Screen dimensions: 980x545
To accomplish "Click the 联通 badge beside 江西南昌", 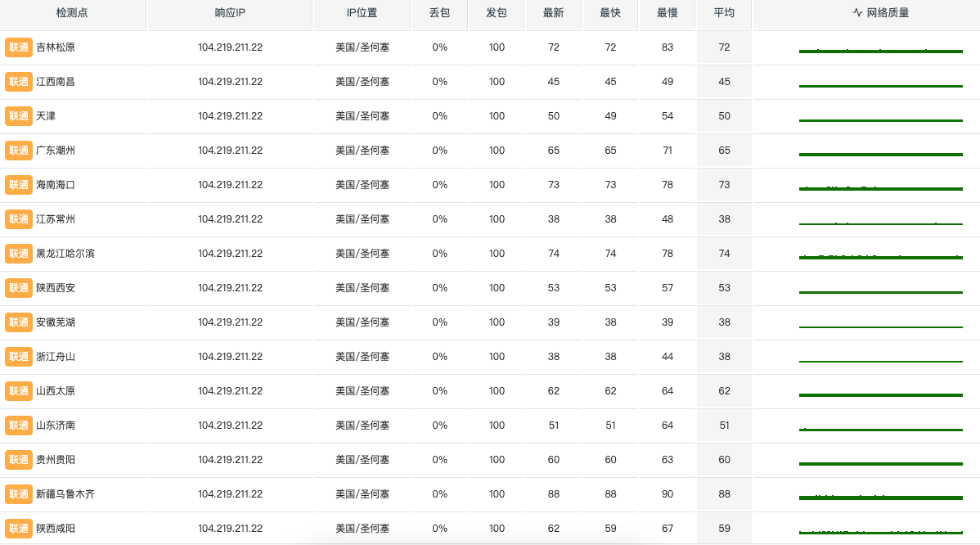I will pos(19,82).
